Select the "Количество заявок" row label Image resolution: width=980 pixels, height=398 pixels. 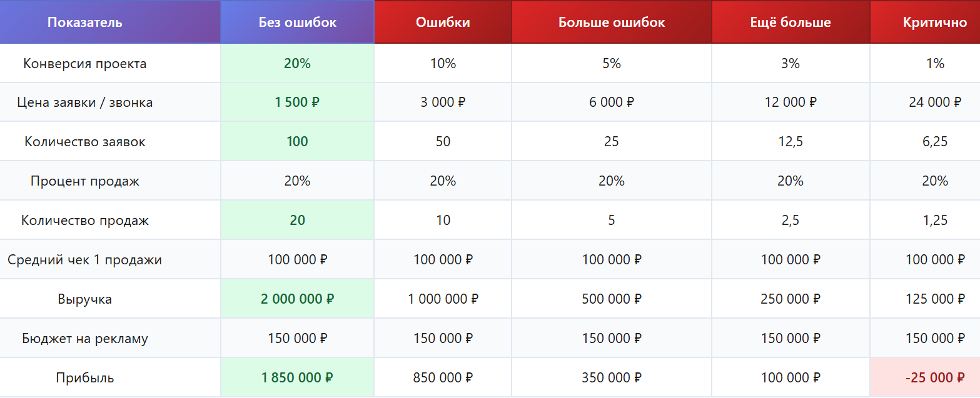point(85,142)
